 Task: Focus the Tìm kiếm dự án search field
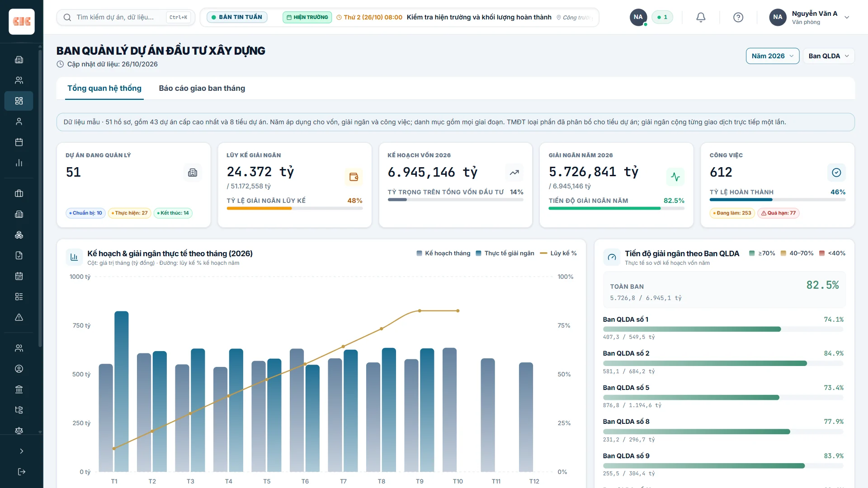(x=126, y=17)
